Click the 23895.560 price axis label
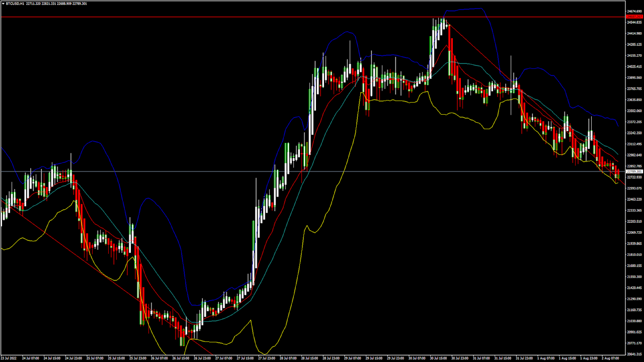Image resolution: width=644 pixels, height=362 pixels. 634,77
